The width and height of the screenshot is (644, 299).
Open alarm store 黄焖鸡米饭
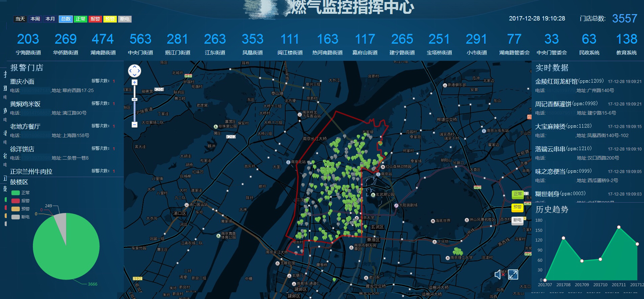point(25,104)
